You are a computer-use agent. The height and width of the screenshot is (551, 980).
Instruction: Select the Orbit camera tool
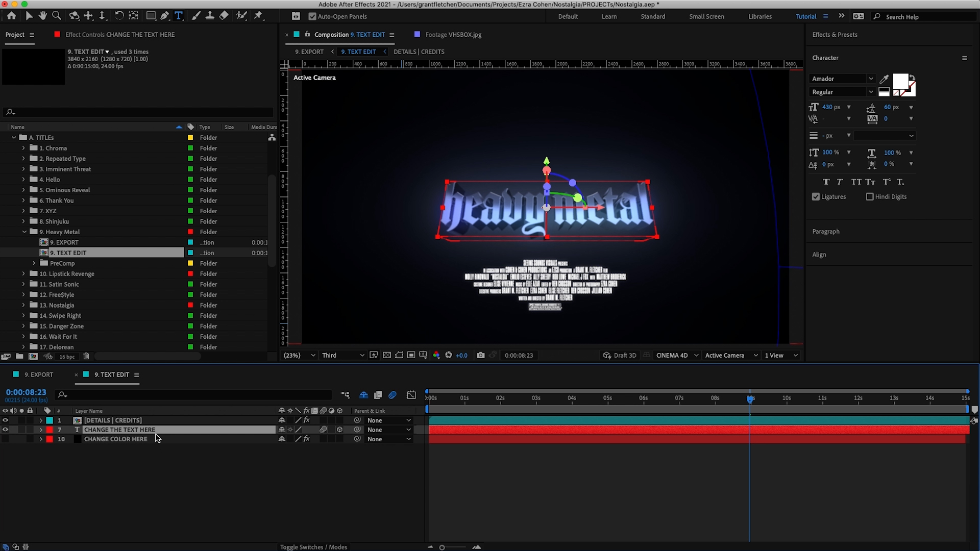[74, 16]
